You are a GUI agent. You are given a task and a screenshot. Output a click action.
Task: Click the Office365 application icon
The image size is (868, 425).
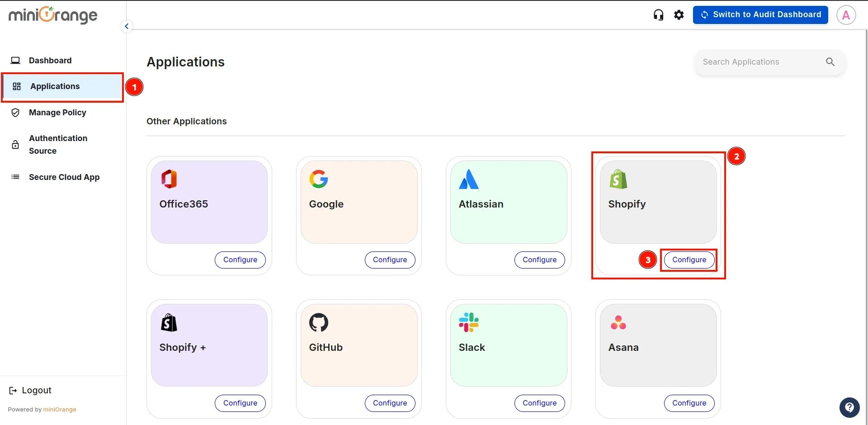(168, 179)
